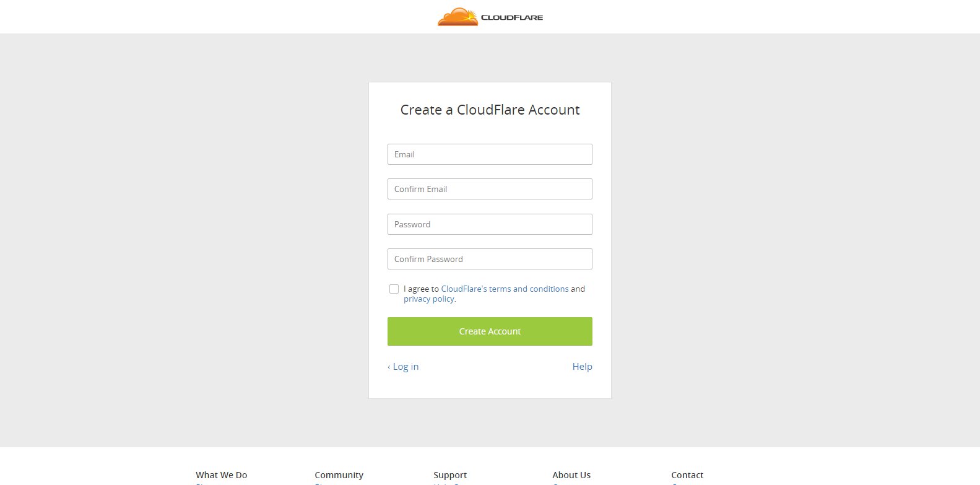The width and height of the screenshot is (980, 485).
Task: Click the CloudFlare cloud logo icon
Action: [x=458, y=17]
